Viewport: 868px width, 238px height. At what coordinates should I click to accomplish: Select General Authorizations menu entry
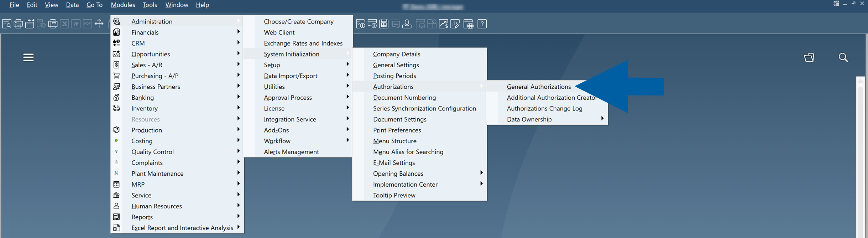tap(539, 87)
